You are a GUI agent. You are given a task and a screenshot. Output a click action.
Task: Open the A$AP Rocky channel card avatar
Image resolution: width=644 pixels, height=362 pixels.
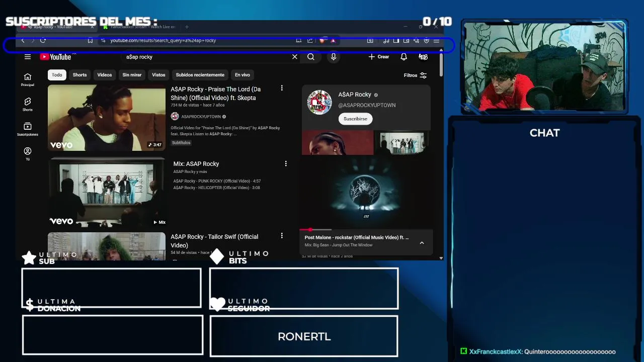tap(319, 102)
